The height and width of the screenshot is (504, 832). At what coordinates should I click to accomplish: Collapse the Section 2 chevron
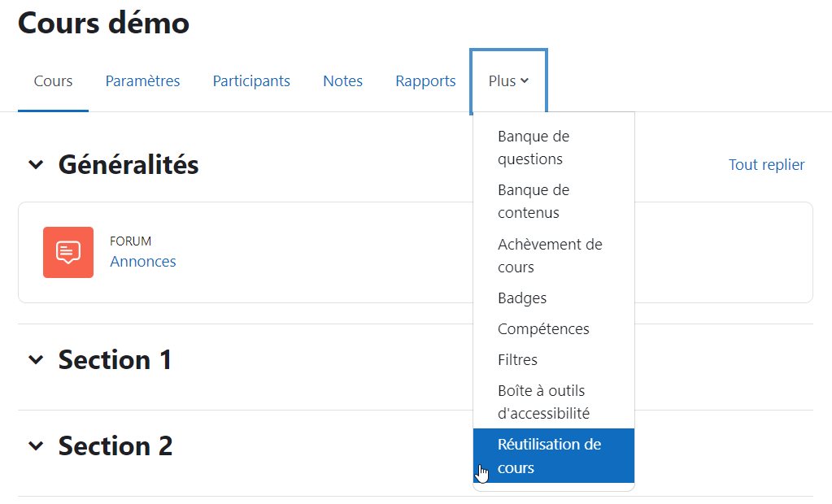(x=36, y=446)
